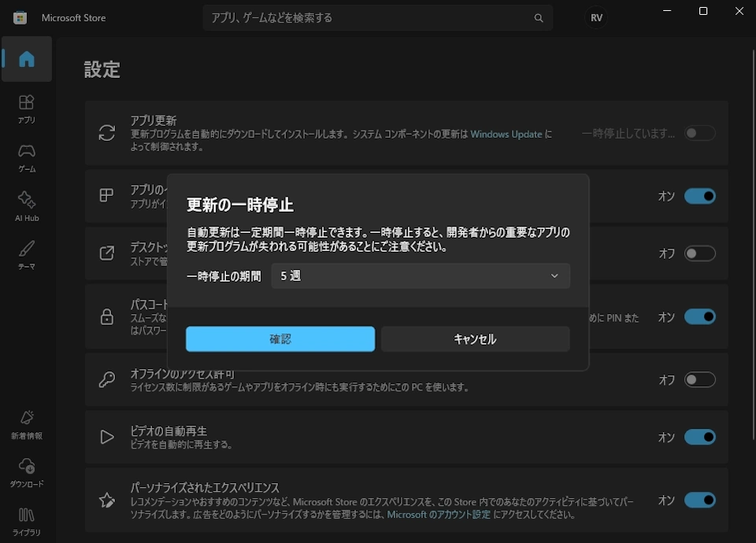Open the アプリ section in sidebar

[x=27, y=109]
